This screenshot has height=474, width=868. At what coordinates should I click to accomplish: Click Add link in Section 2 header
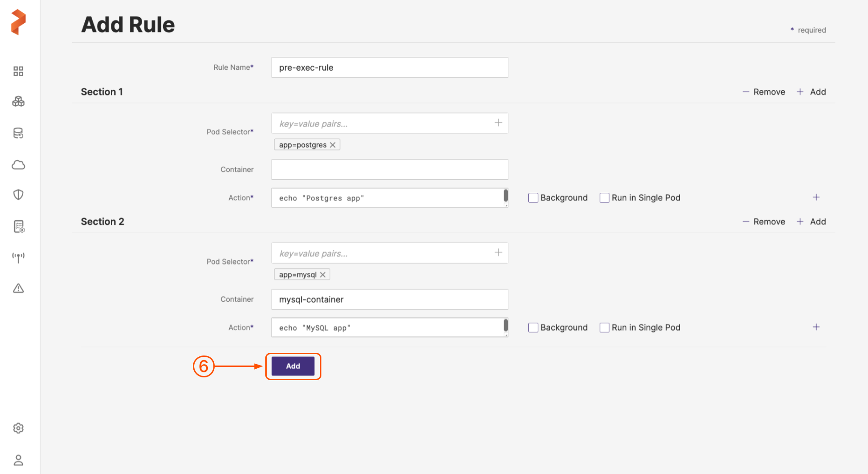click(812, 222)
